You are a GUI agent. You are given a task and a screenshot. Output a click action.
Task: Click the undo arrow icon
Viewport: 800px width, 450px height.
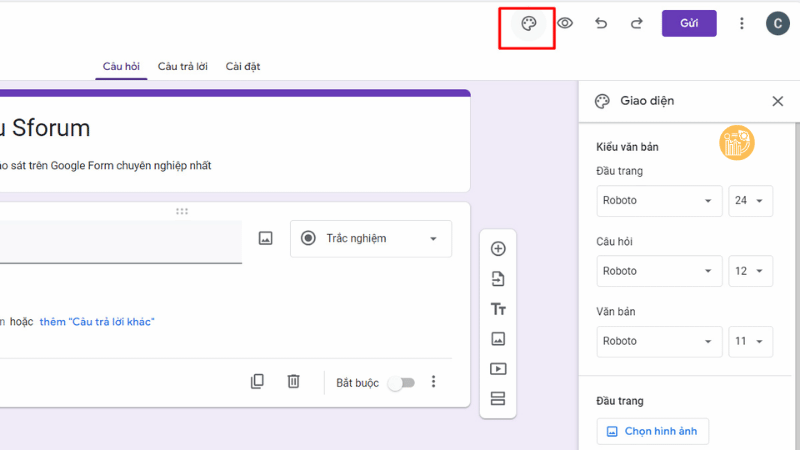point(601,24)
